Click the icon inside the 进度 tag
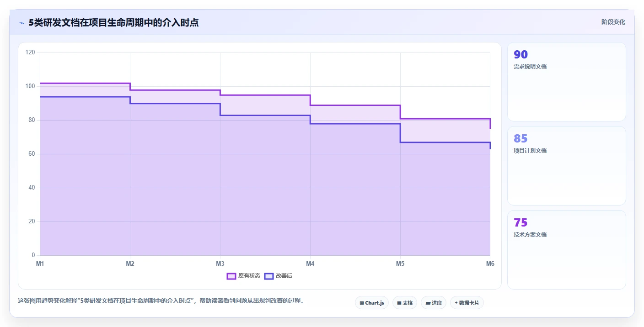 428,303
